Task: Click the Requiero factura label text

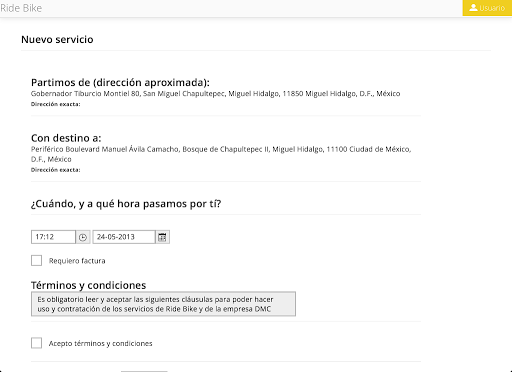Action: click(77, 261)
